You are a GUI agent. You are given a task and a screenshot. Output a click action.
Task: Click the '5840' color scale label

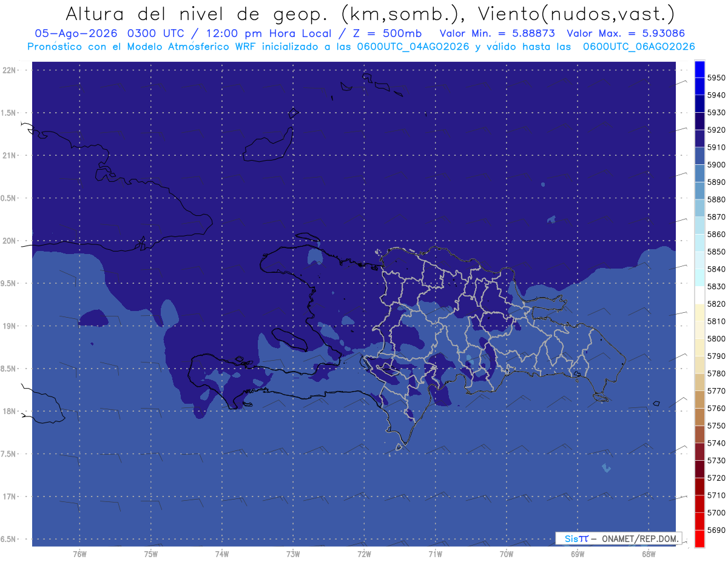[x=716, y=269]
